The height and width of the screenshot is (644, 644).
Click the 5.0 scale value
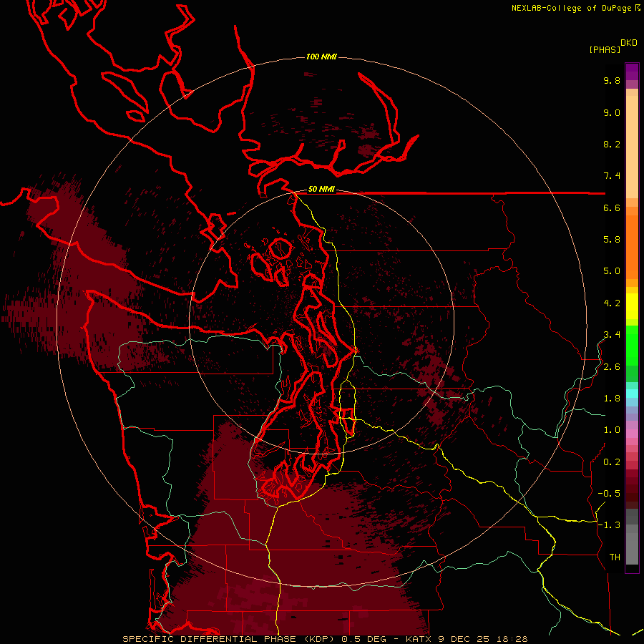click(612, 271)
